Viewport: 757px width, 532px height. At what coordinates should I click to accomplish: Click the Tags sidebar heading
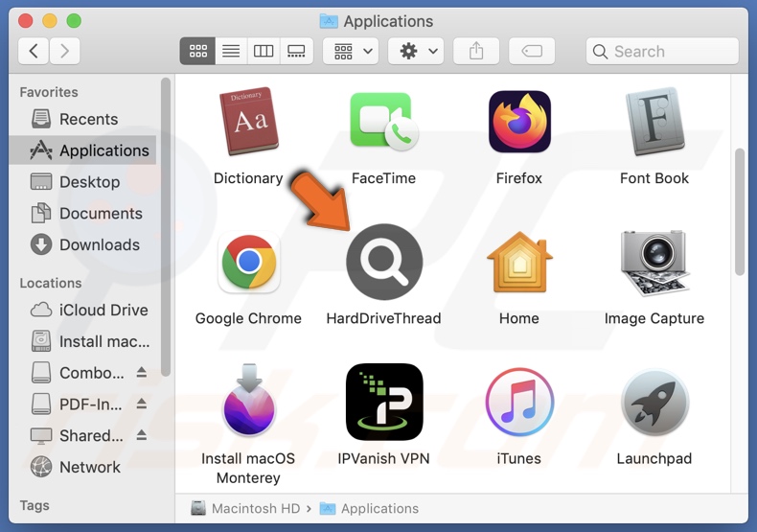(34, 505)
